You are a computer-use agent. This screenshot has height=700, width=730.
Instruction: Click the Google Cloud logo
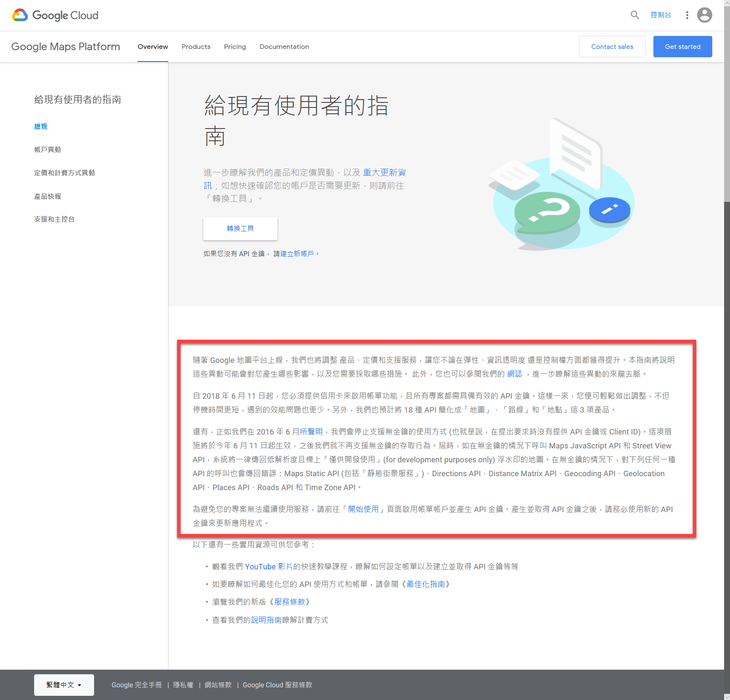(55, 16)
